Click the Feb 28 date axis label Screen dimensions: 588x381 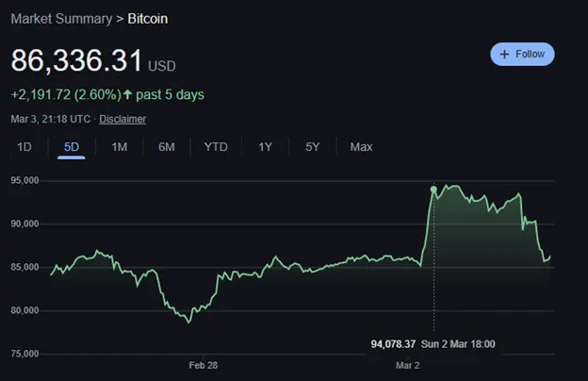(x=204, y=365)
